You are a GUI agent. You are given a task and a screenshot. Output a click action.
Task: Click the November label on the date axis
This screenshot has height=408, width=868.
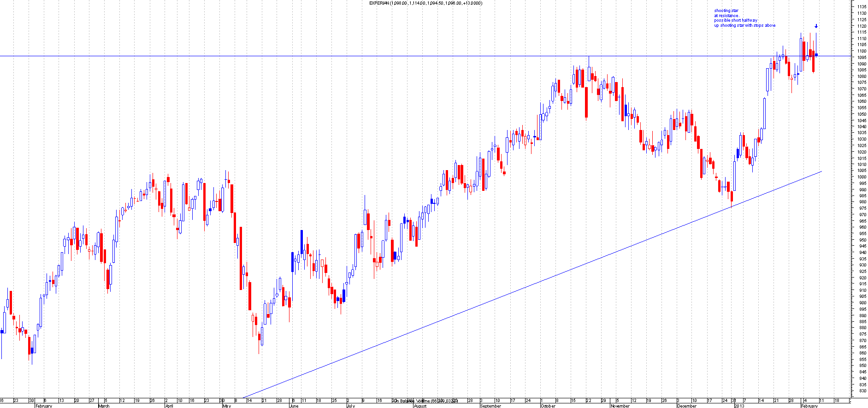620,406
